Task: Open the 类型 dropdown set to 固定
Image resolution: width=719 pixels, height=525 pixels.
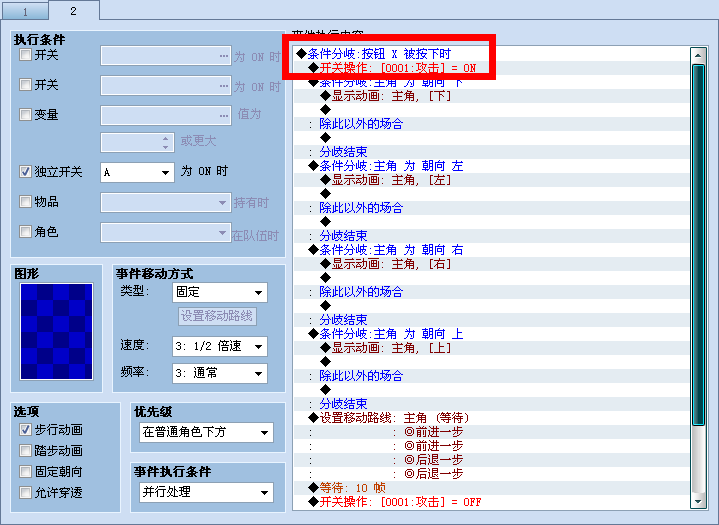Action: coord(220,292)
